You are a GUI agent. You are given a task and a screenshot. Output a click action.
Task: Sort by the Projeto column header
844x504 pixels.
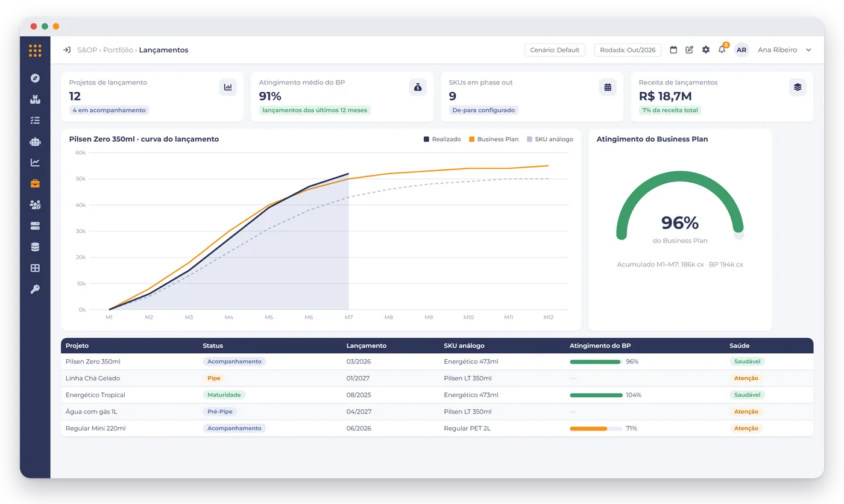(x=77, y=346)
